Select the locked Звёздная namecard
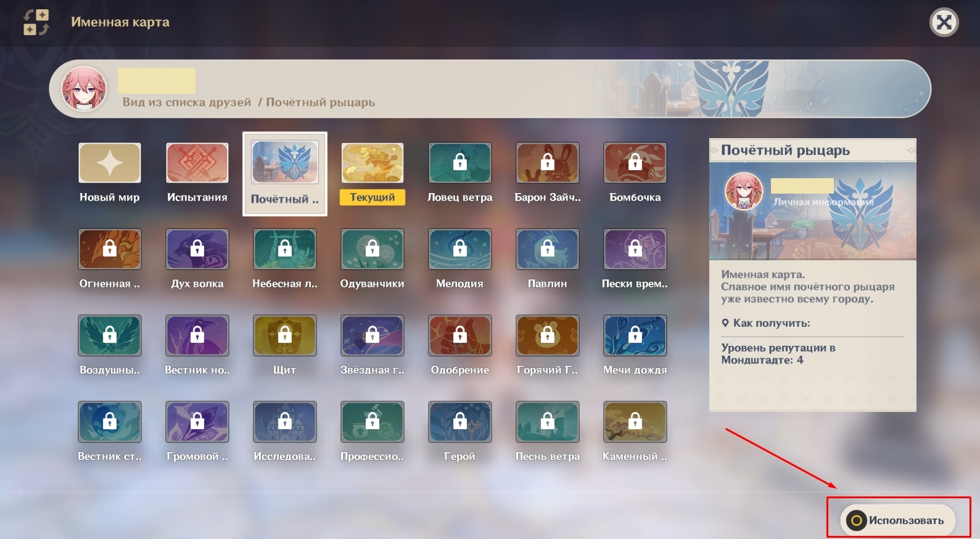 [x=373, y=335]
